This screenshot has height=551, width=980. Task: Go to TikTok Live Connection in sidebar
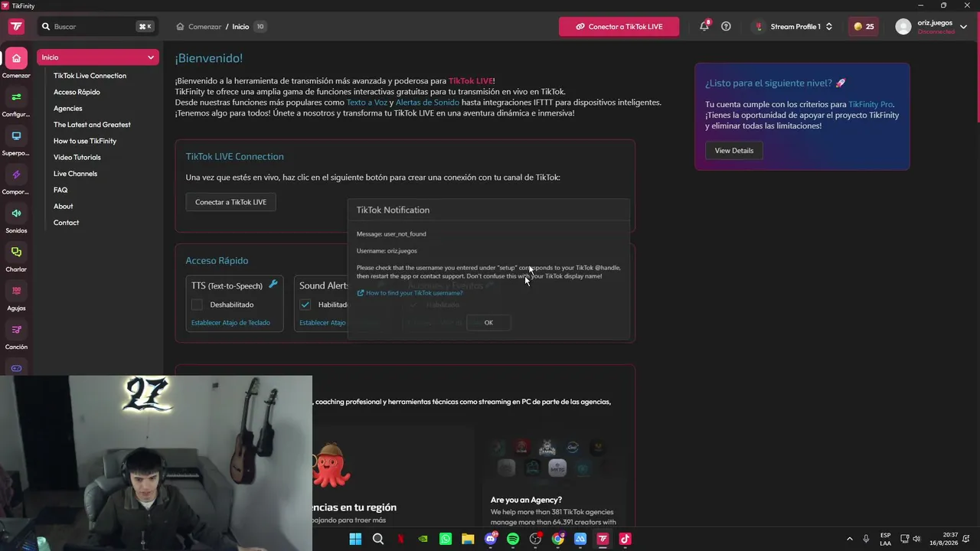click(x=90, y=76)
